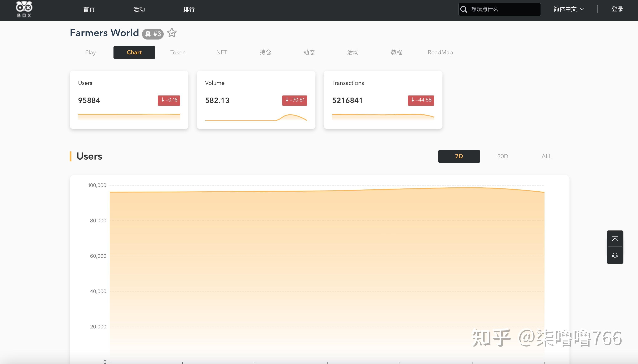The image size is (638, 364).
Task: Show ALL time range data
Action: (x=546, y=156)
